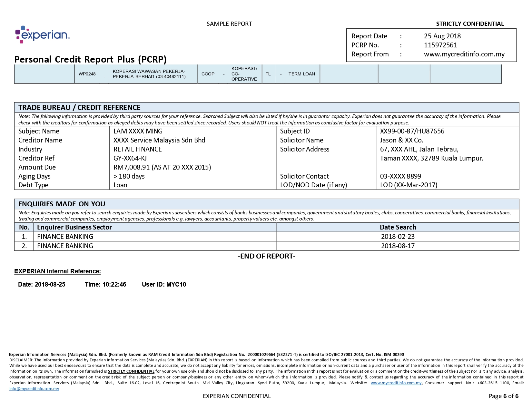Click the -END OF REPORT- text
Image resolution: width=532 pixels, height=411 pixels.
(266, 256)
